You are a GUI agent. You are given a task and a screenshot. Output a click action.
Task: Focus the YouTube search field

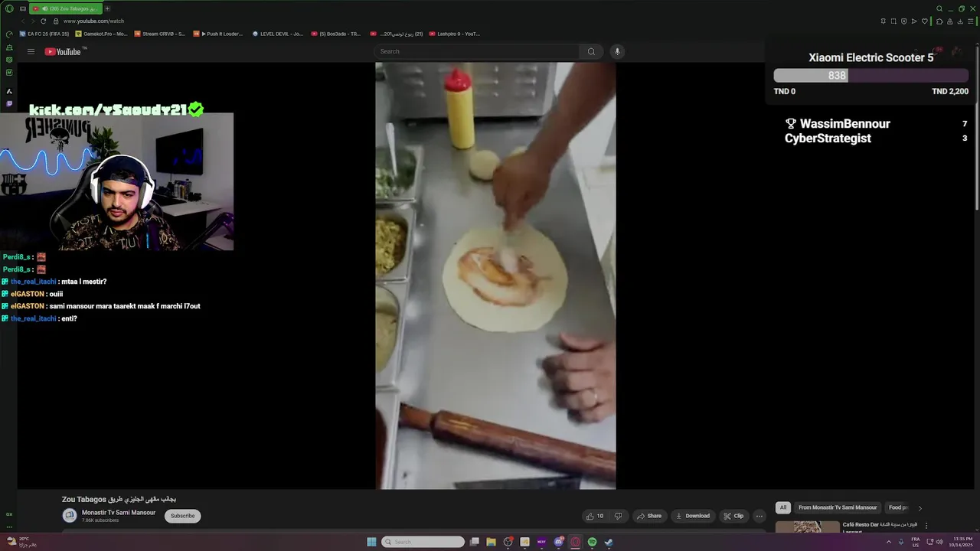(x=479, y=51)
